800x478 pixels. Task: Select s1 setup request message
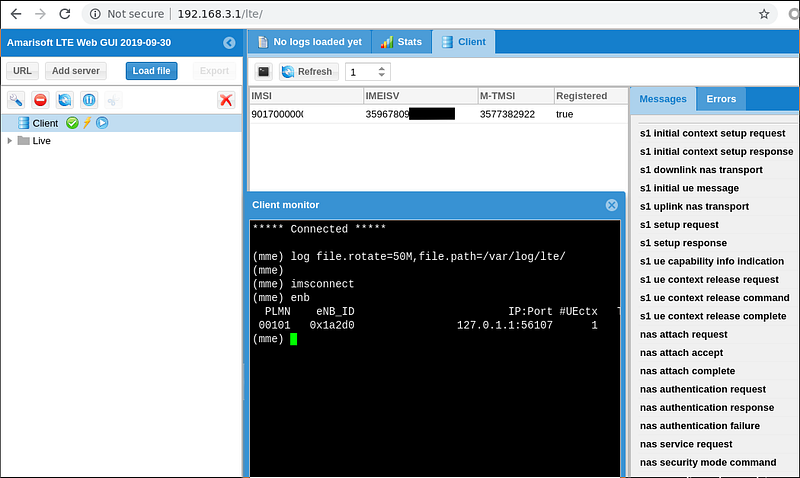(x=679, y=225)
